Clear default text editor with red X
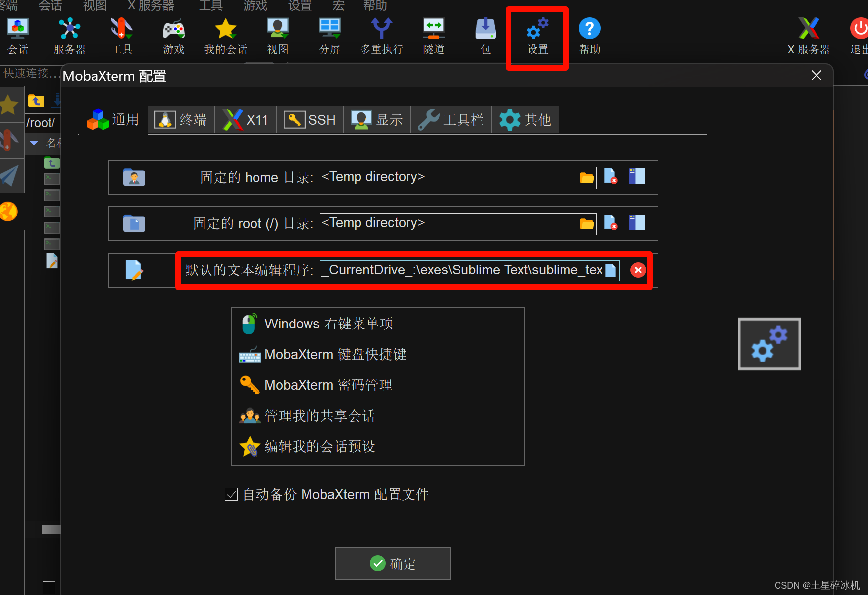Viewport: 868px width, 595px height. point(638,270)
